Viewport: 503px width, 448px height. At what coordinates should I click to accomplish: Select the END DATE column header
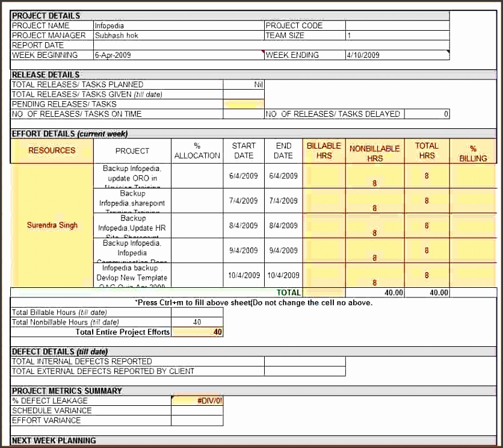point(283,151)
